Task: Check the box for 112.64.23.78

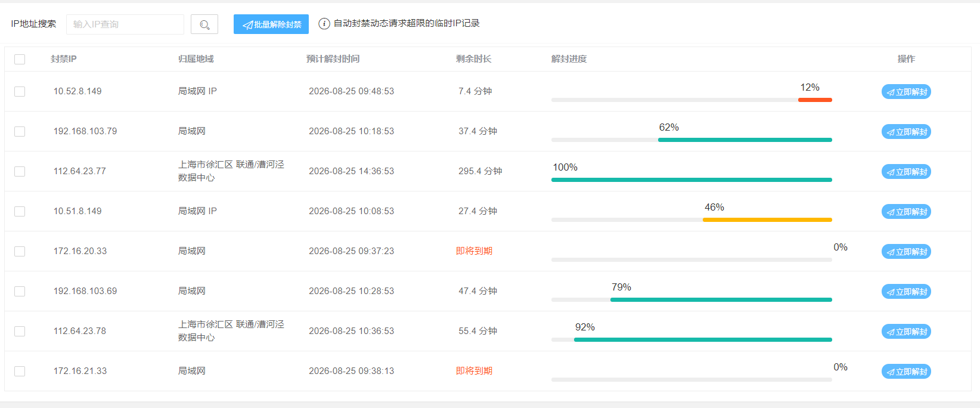Action: pos(20,331)
